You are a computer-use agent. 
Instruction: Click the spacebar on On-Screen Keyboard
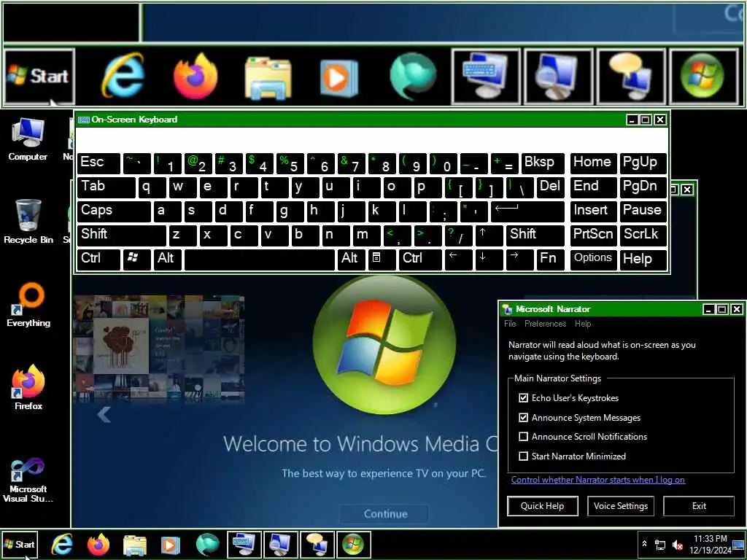click(260, 260)
